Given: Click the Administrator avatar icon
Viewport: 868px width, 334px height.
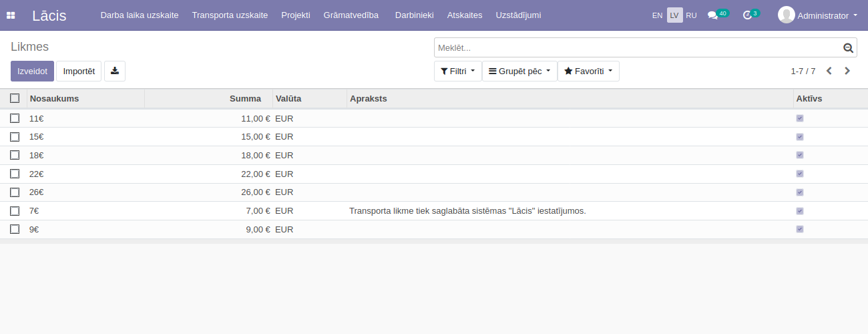Looking at the screenshot, I should click(786, 15).
